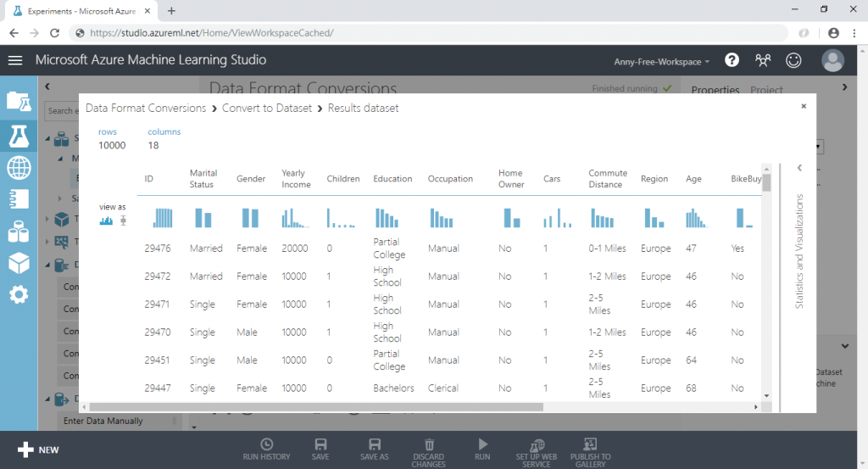Open a new browser tab
Screen dimensions: 868x469
pos(171,10)
